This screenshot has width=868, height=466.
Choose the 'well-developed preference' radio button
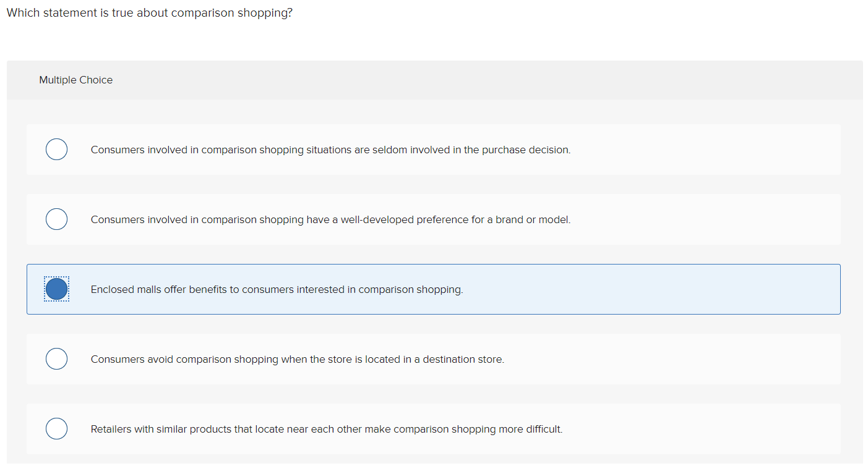[56, 219]
